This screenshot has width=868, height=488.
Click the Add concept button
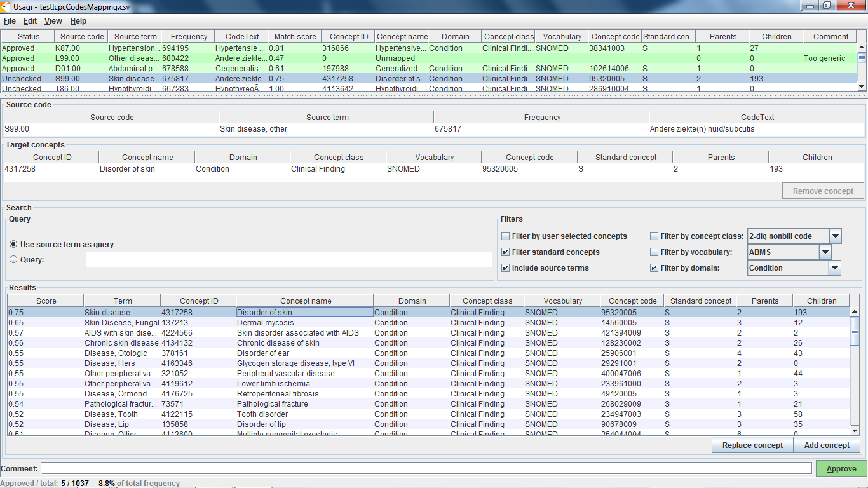click(x=827, y=445)
